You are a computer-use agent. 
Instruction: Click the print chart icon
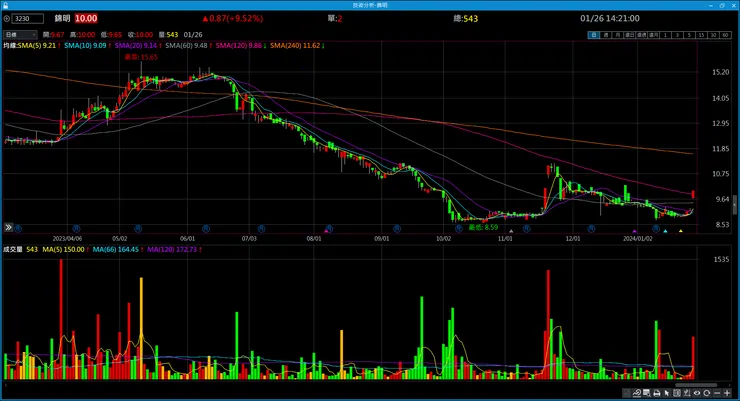656,393
